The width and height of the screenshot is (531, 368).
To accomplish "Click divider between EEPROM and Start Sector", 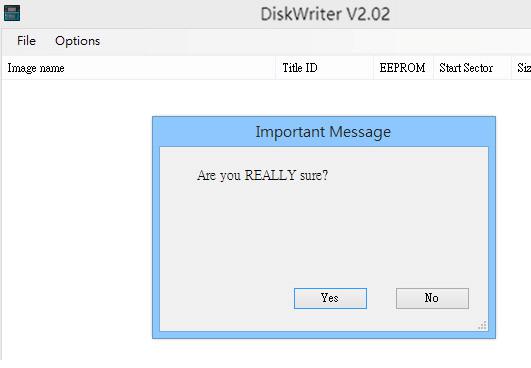I will pos(433,68).
